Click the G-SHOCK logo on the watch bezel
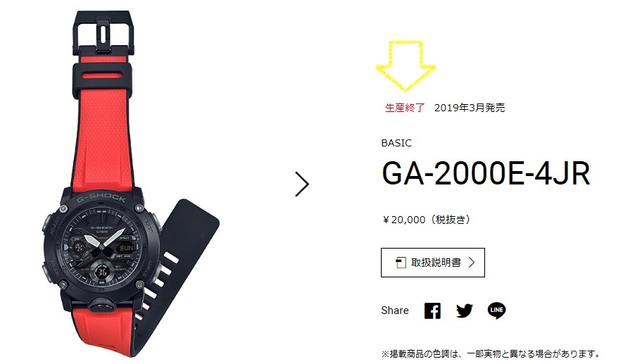Screen dimensions: 628x364 101,198
